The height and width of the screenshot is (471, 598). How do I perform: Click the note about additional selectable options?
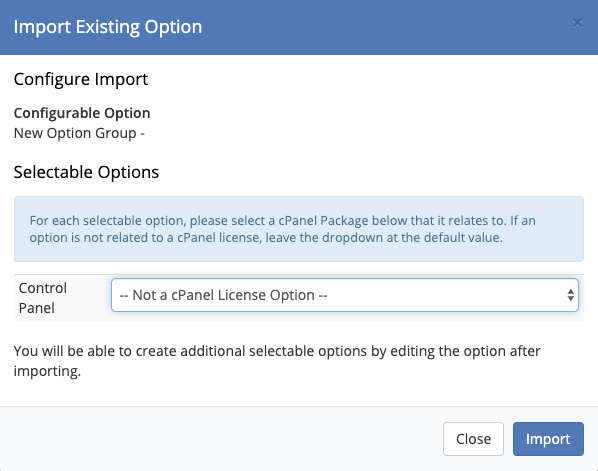coord(277,361)
